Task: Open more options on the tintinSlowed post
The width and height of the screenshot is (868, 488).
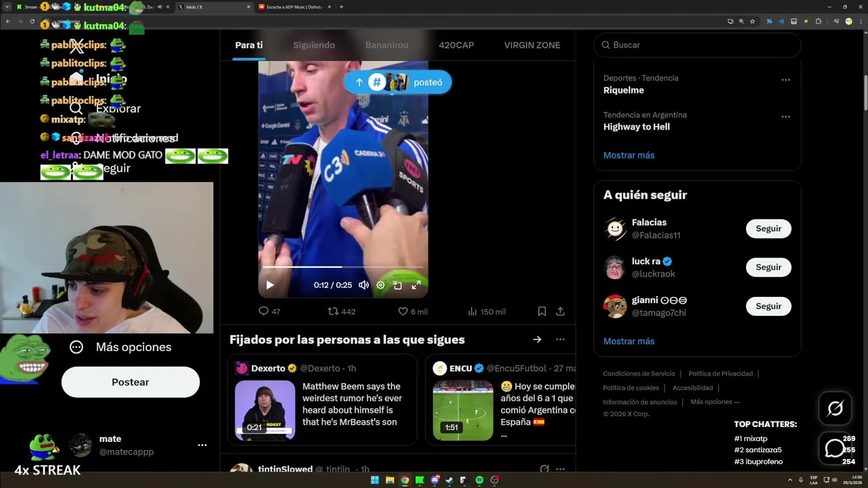Action: click(560, 469)
